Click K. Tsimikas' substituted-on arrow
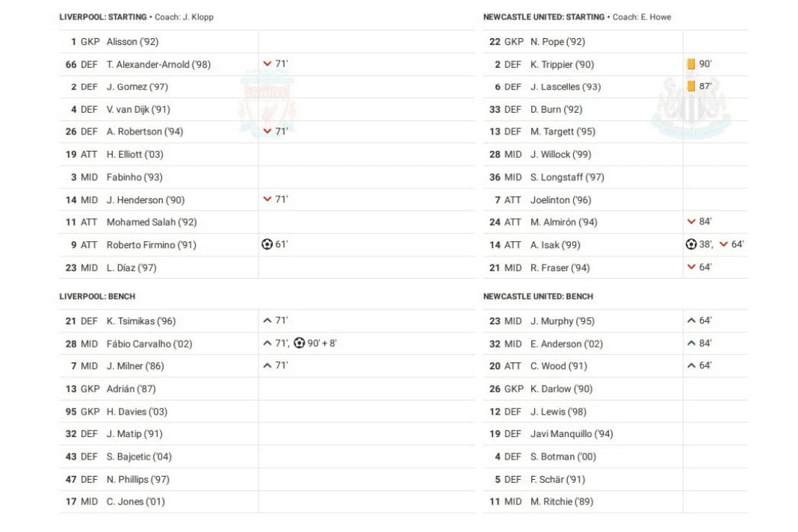 (267, 321)
